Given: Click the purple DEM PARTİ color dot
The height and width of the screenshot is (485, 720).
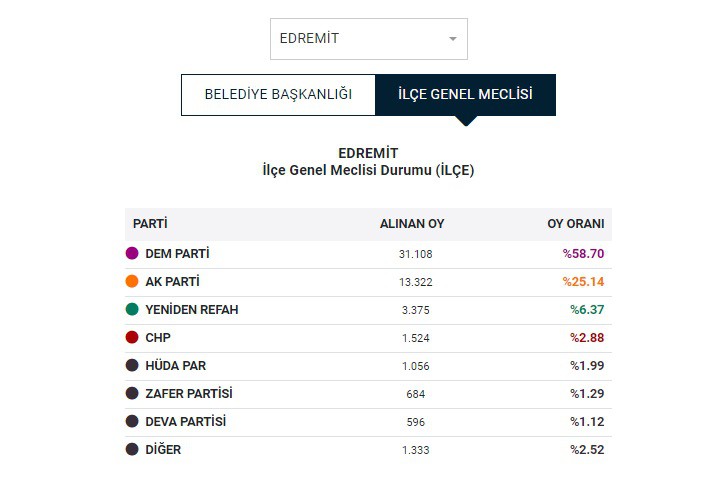Looking at the screenshot, I should [132, 253].
